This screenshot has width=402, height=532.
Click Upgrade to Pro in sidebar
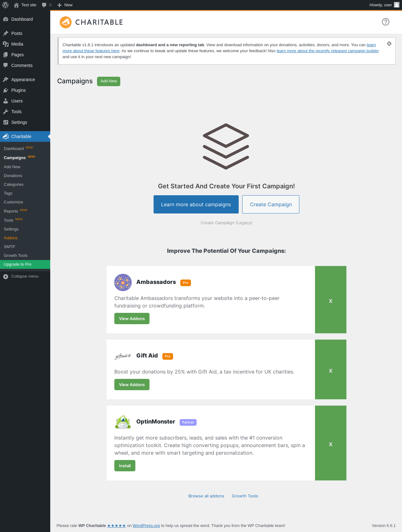[25, 264]
